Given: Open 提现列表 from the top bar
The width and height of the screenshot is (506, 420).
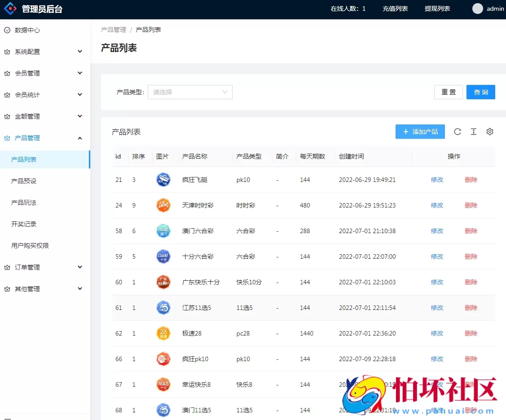Looking at the screenshot, I should click(x=437, y=8).
